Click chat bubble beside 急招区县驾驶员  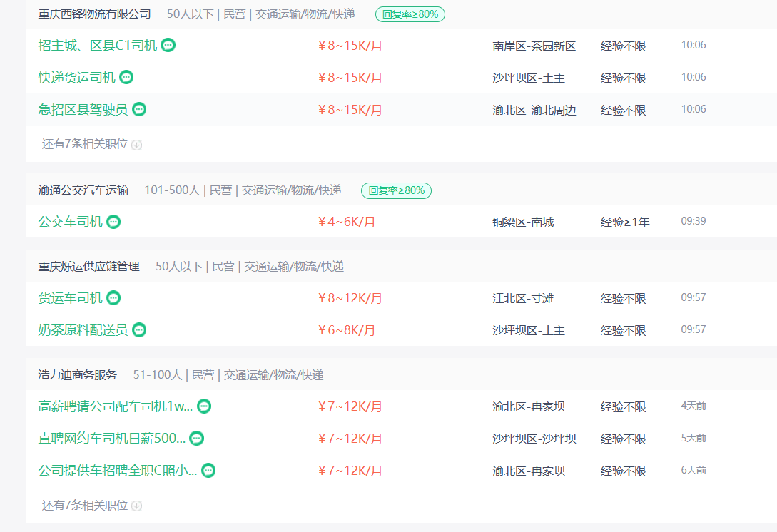(139, 109)
